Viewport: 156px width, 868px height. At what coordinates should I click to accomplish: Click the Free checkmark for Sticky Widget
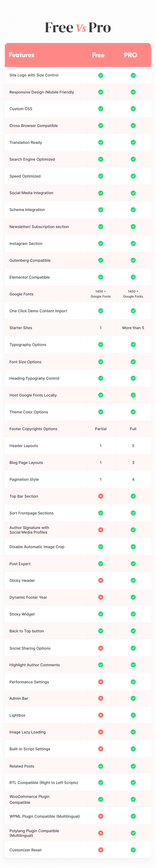click(101, 614)
